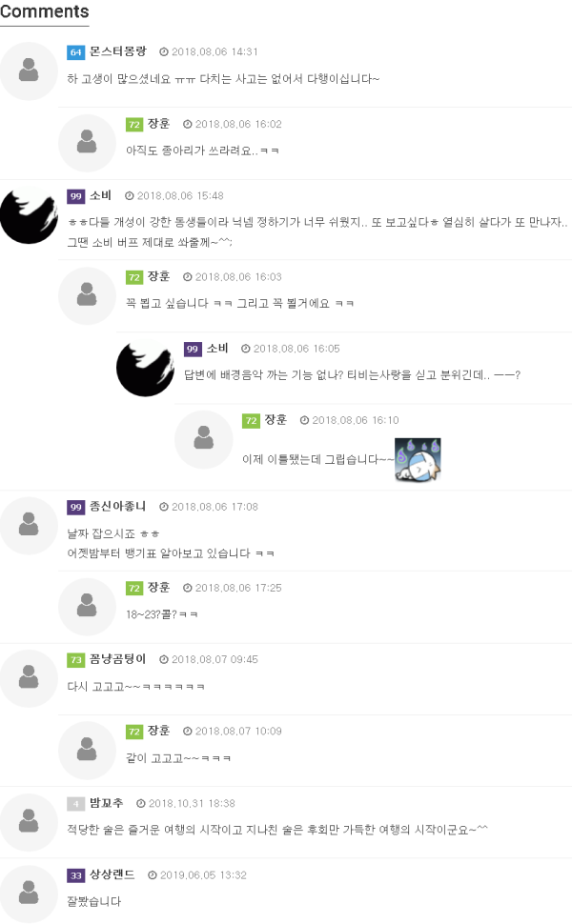Click 몬스터몽랑's default avatar icon

click(29, 70)
